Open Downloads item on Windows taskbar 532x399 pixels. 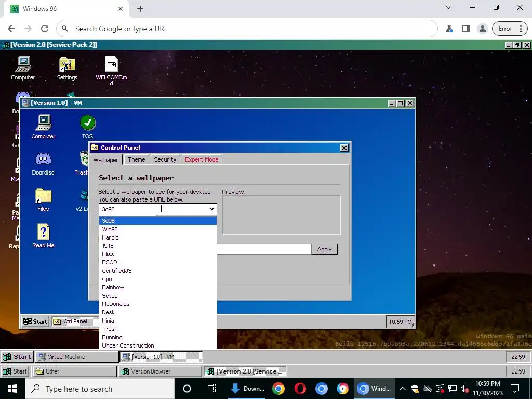pos(247,389)
